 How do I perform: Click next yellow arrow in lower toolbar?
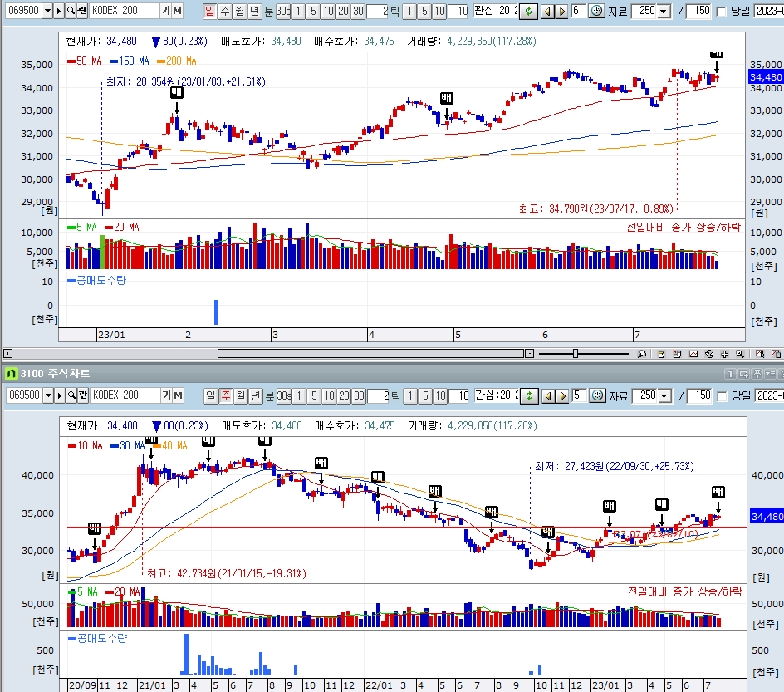pyautogui.click(x=562, y=396)
